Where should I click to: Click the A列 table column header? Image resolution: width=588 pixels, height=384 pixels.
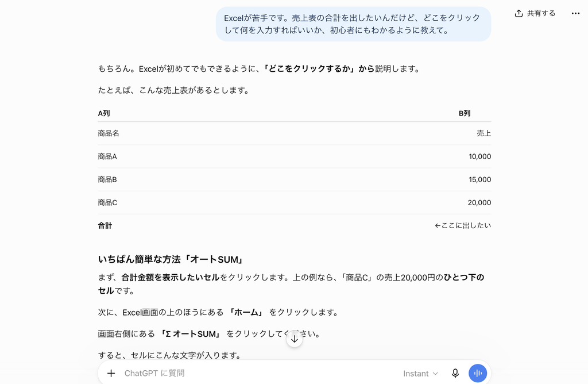pos(104,113)
